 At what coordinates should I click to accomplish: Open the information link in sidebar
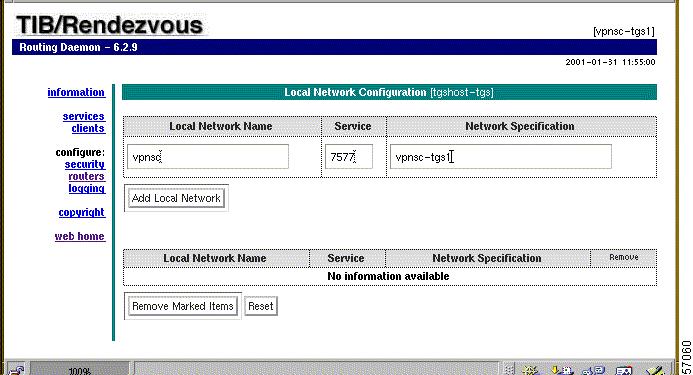point(76,92)
